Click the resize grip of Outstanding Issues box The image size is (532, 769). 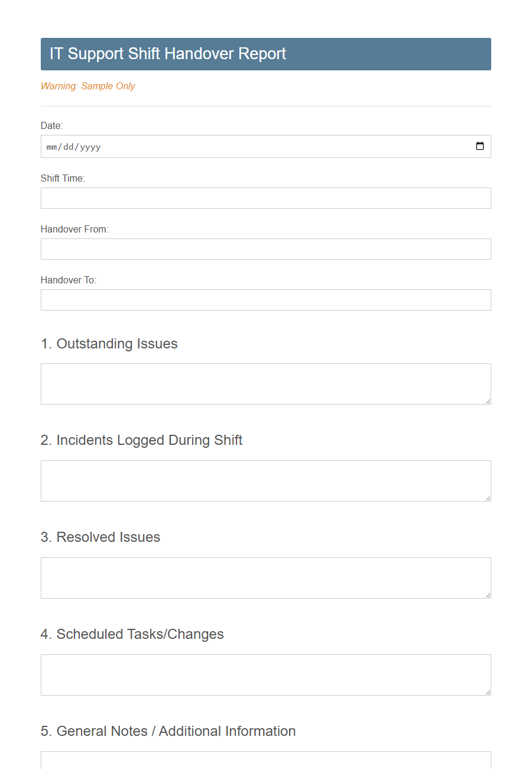[488, 402]
